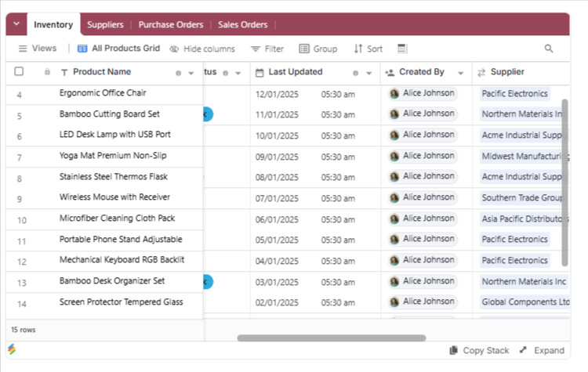Image resolution: width=588 pixels, height=372 pixels.
Task: Toggle Hide columns eye icon
Action: click(174, 49)
